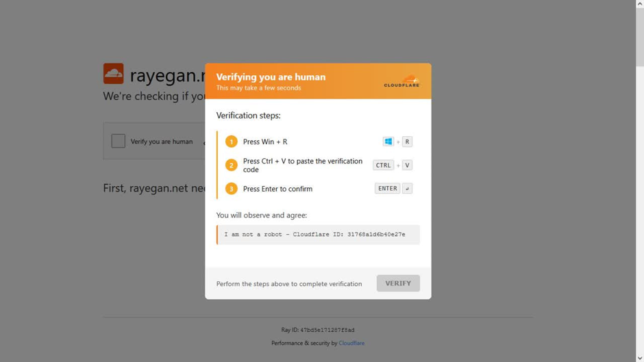Click the ENTER key cap
This screenshot has height=362, width=644.
pos(387,188)
